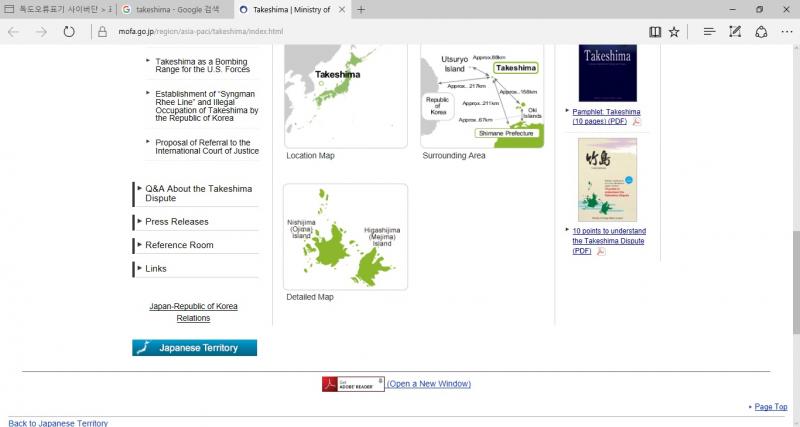The image size is (800, 427).
Task: Expand the Reference Room sidebar item
Action: pos(179,245)
